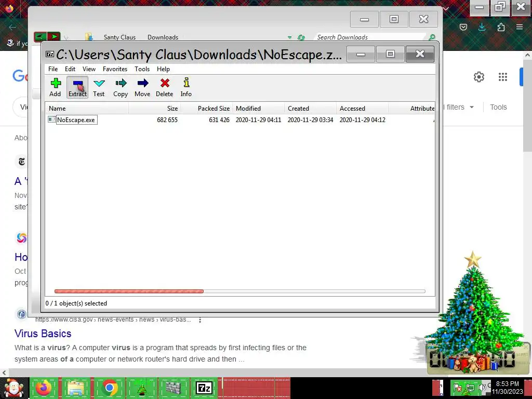
Task: Click the 631 426 packed size value
Action: (x=219, y=120)
